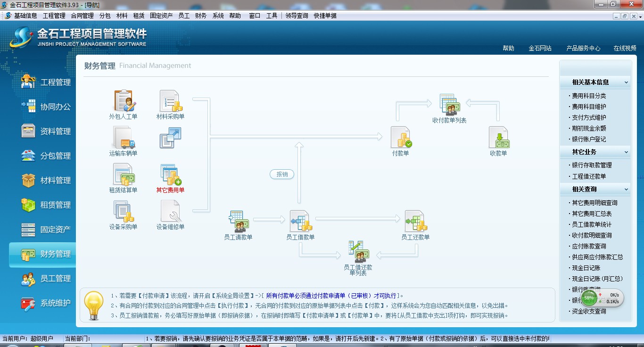Open the 收款单 receipt icon
This screenshot has width=644, height=347.
click(498, 137)
